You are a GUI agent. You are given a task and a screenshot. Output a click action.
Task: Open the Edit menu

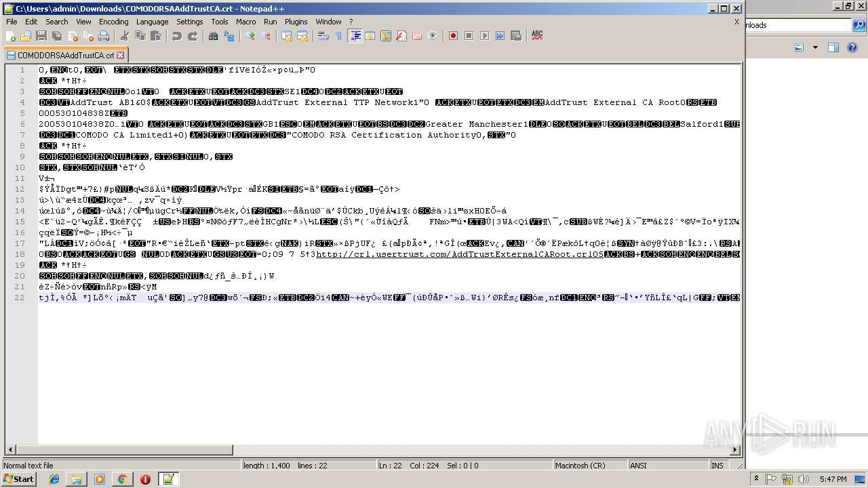pyautogui.click(x=31, y=22)
